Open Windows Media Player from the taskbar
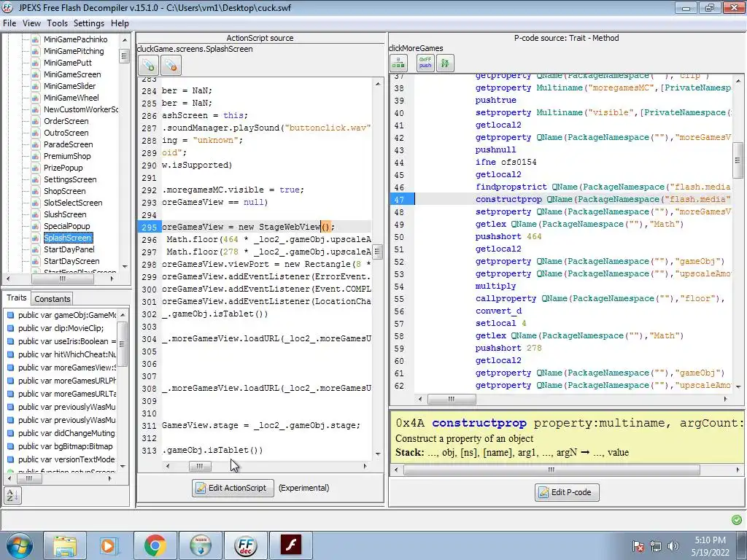The image size is (747, 560). pyautogui.click(x=108, y=545)
